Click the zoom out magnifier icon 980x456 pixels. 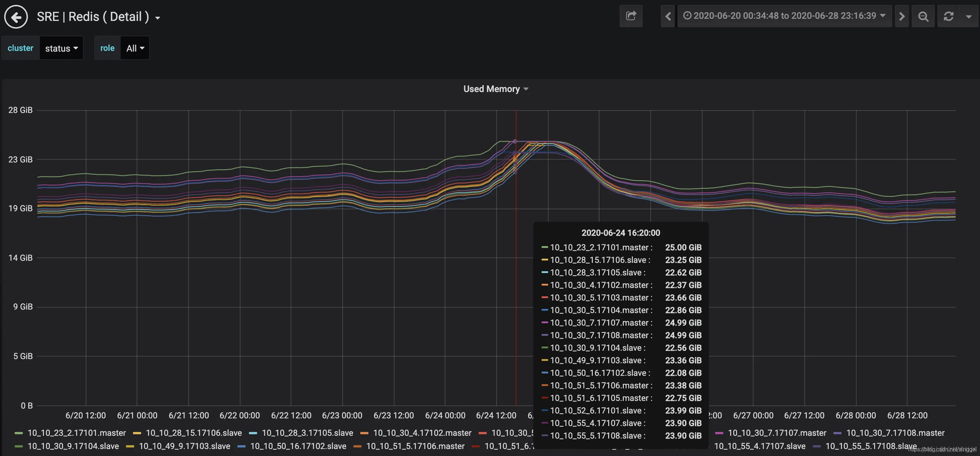[x=923, y=16]
